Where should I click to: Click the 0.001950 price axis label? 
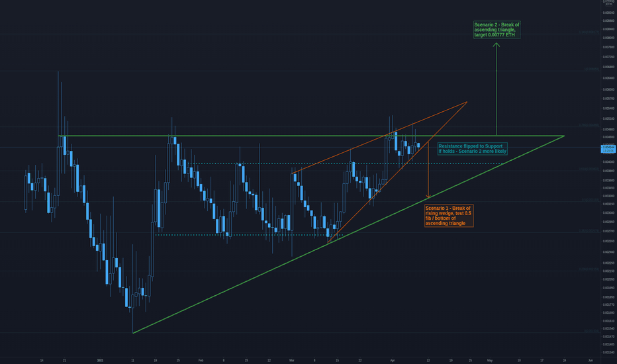point(608,288)
